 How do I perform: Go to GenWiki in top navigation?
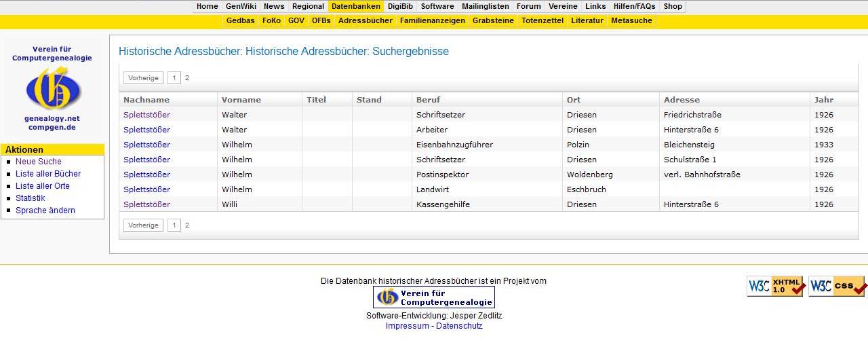click(x=241, y=6)
